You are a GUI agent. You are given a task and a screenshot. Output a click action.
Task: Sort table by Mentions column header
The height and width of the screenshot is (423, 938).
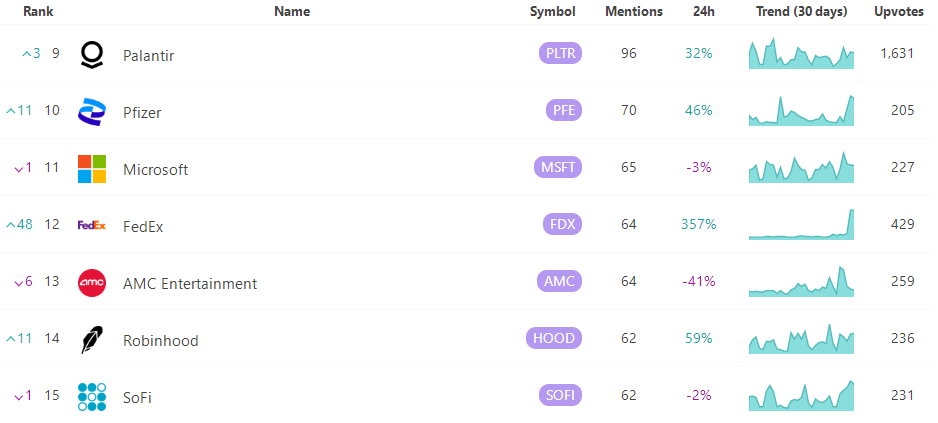pyautogui.click(x=634, y=11)
